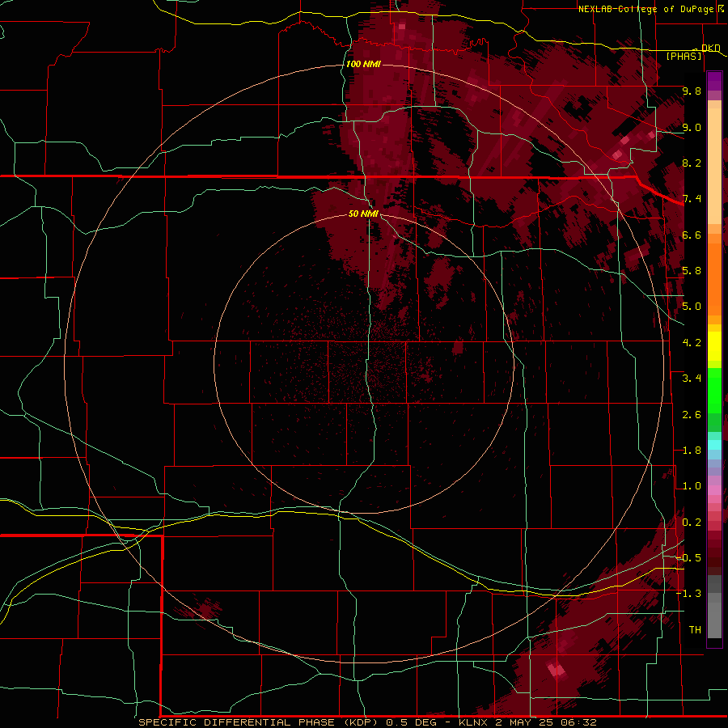Click the peach segment of the color bar
Screen dimensions: 728x728
coord(714,167)
